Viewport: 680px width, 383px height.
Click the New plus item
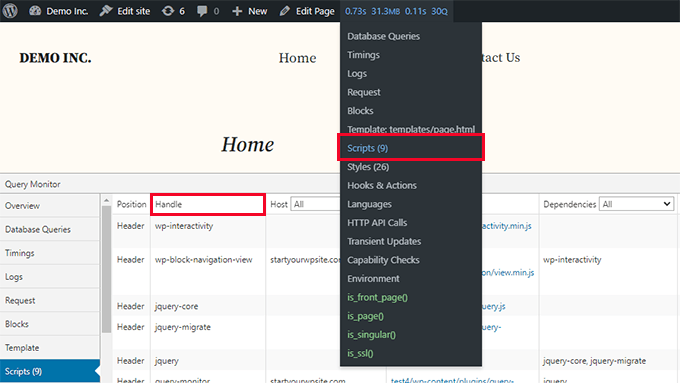tap(249, 11)
